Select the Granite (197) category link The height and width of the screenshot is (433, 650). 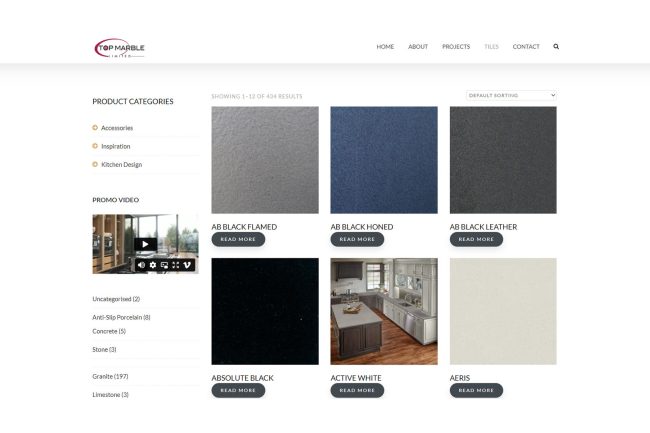click(112, 376)
